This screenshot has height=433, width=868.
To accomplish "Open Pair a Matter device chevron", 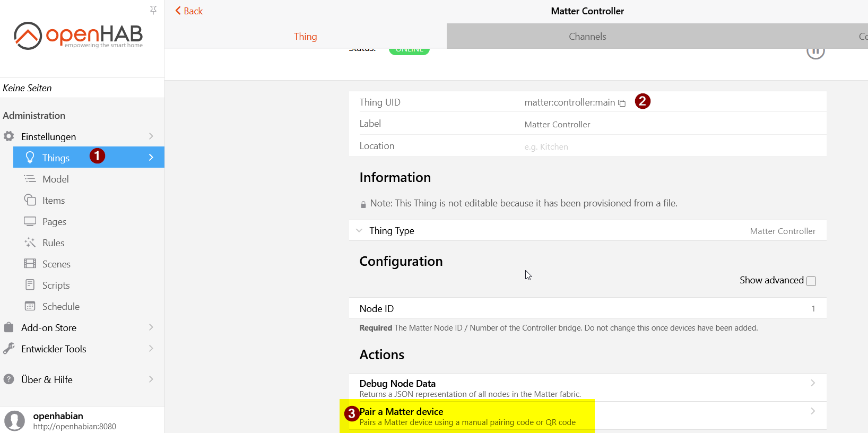I will point(813,411).
